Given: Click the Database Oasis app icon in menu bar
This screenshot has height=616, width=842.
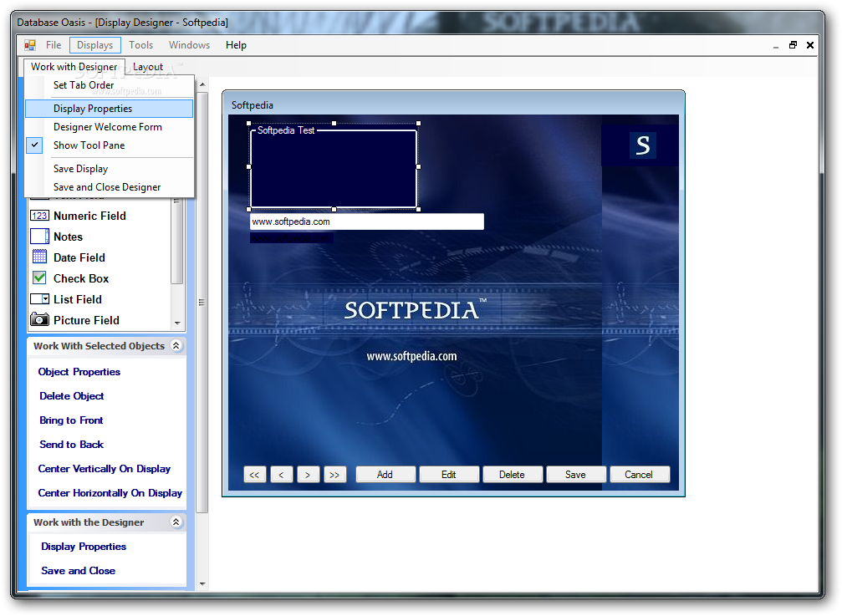Looking at the screenshot, I should pyautogui.click(x=30, y=45).
